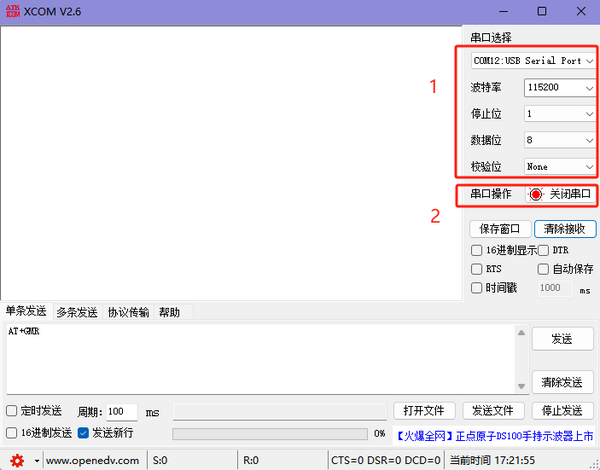Click the 打开文件 button
Image resolution: width=600 pixels, height=470 pixels.
click(424, 411)
